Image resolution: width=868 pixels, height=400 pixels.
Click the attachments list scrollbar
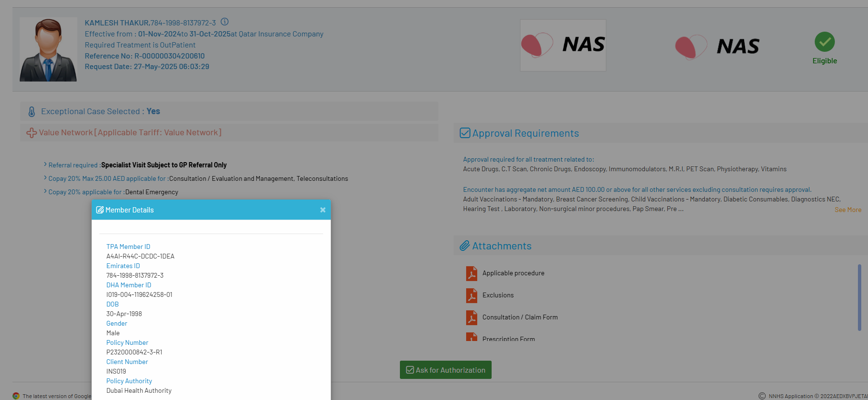859,297
